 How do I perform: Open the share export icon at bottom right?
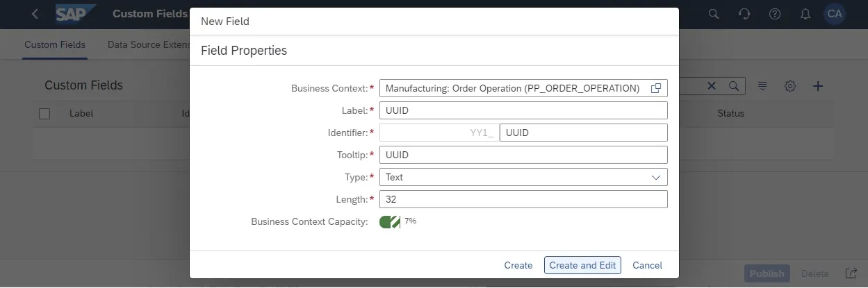click(x=851, y=273)
